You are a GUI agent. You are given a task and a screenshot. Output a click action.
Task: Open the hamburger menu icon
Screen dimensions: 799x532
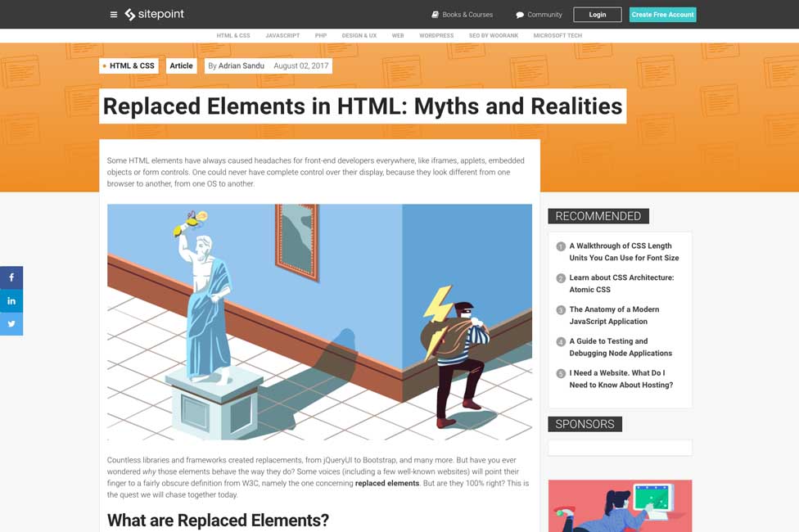pyautogui.click(x=114, y=15)
